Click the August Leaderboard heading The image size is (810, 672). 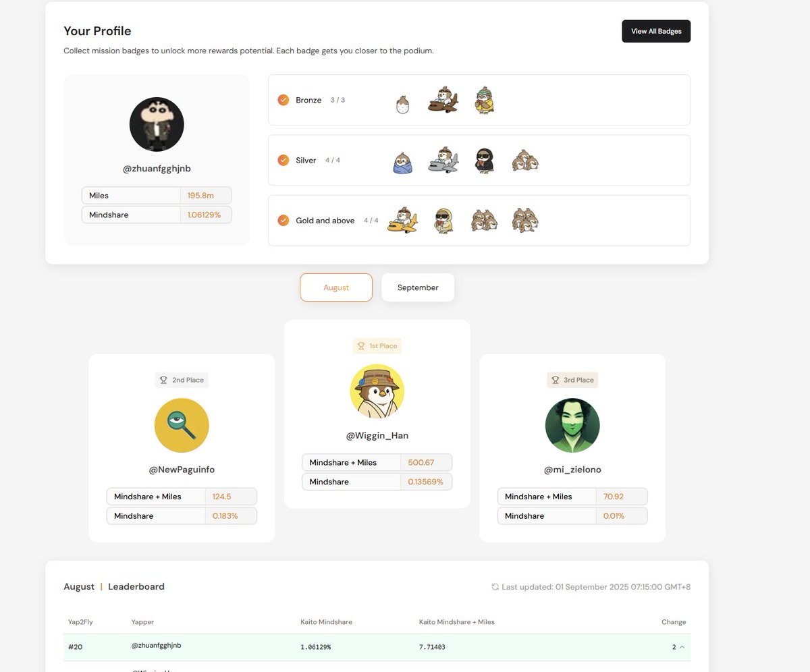click(114, 587)
